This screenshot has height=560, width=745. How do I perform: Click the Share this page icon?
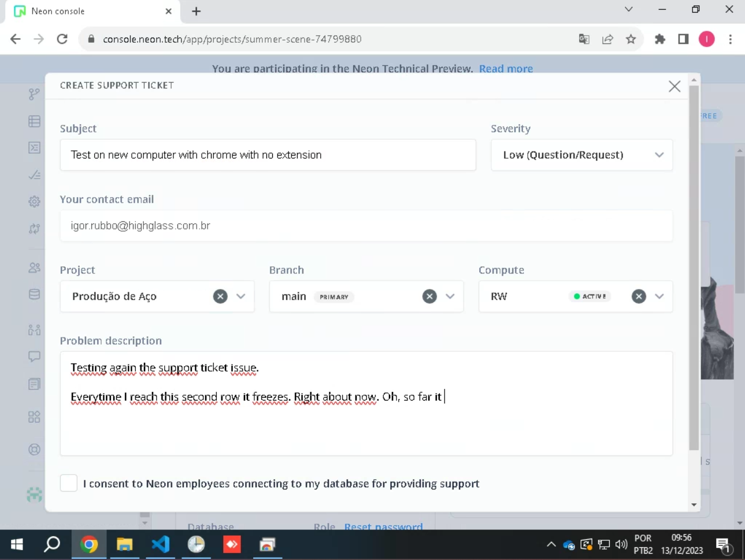607,39
